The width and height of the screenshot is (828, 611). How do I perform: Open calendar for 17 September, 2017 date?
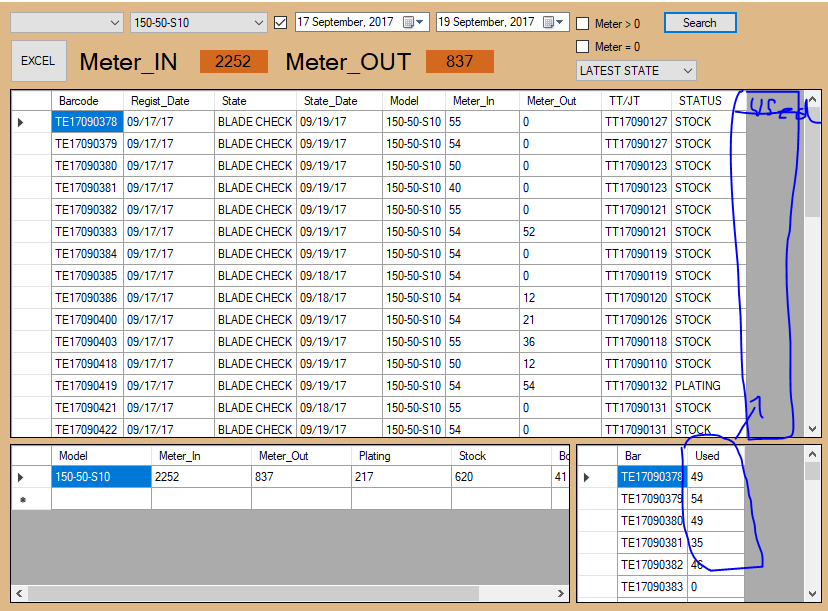[x=413, y=22]
